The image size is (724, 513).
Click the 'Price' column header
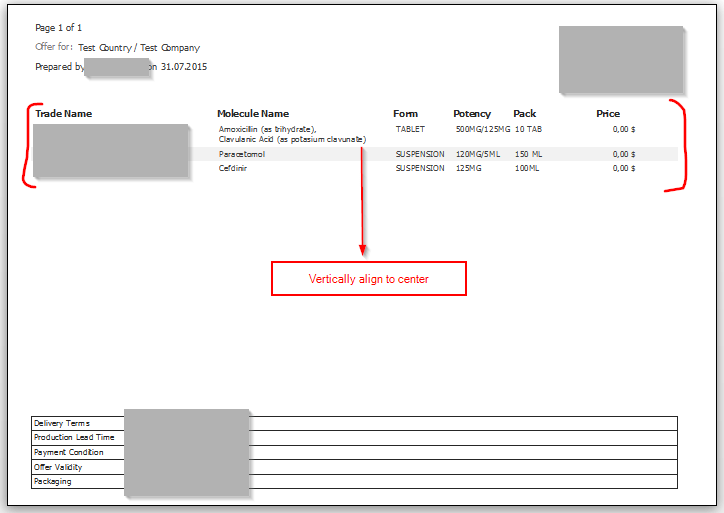(x=608, y=114)
